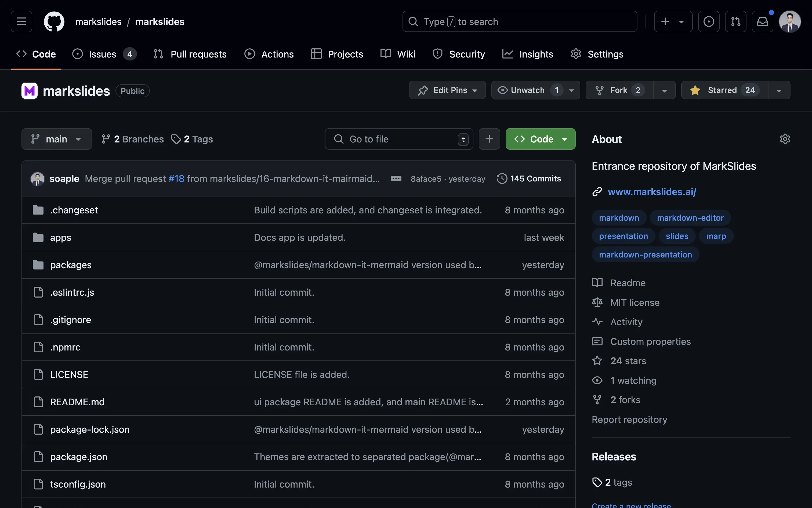Viewport: 812px width, 508px height.
Task: Open the .changeset folder
Action: [x=74, y=210]
